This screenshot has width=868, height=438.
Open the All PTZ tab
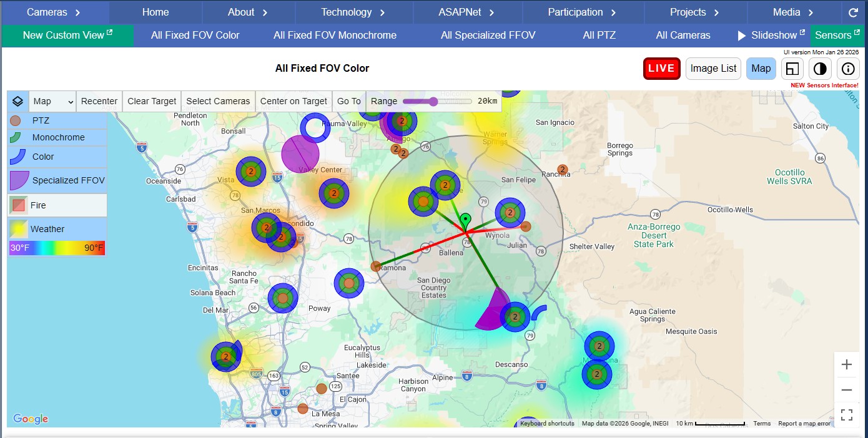(x=599, y=35)
